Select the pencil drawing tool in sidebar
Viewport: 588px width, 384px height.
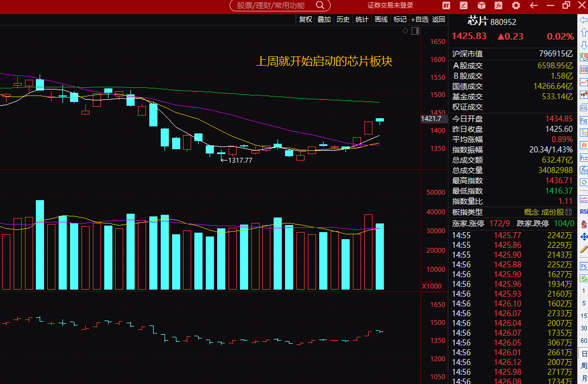pos(584,249)
